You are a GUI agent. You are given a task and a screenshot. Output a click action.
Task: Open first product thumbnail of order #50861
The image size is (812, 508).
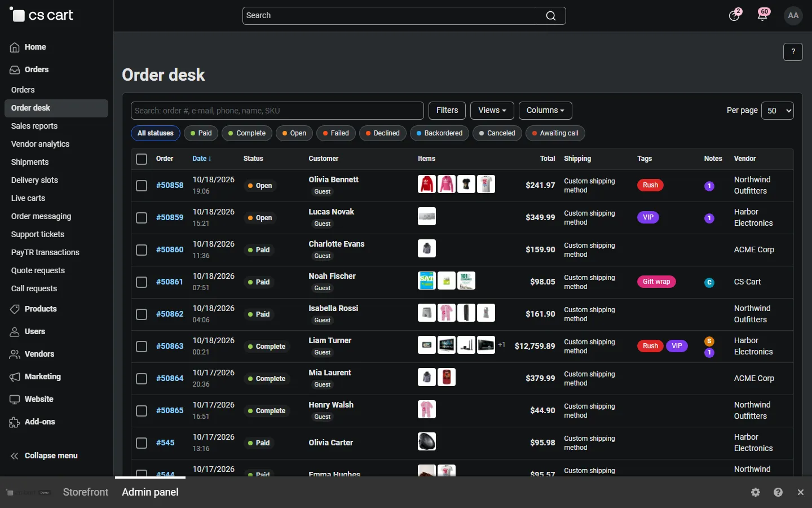tap(427, 281)
